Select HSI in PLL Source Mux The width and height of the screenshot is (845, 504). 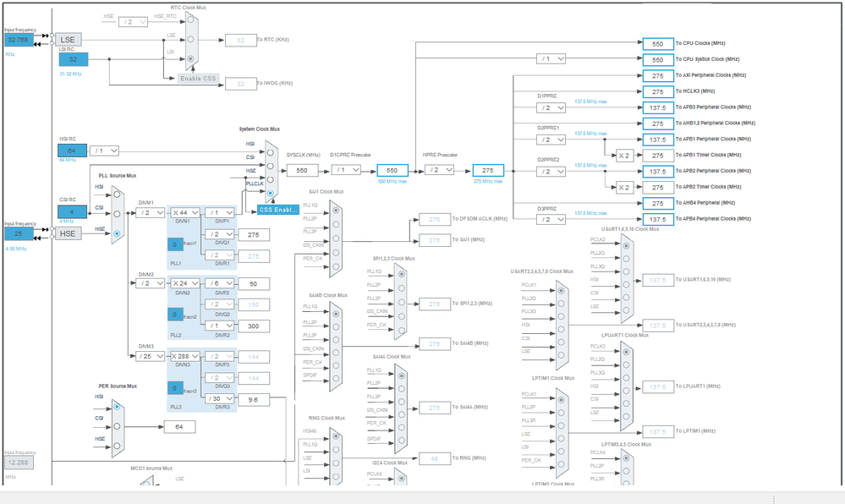pyautogui.click(x=117, y=194)
